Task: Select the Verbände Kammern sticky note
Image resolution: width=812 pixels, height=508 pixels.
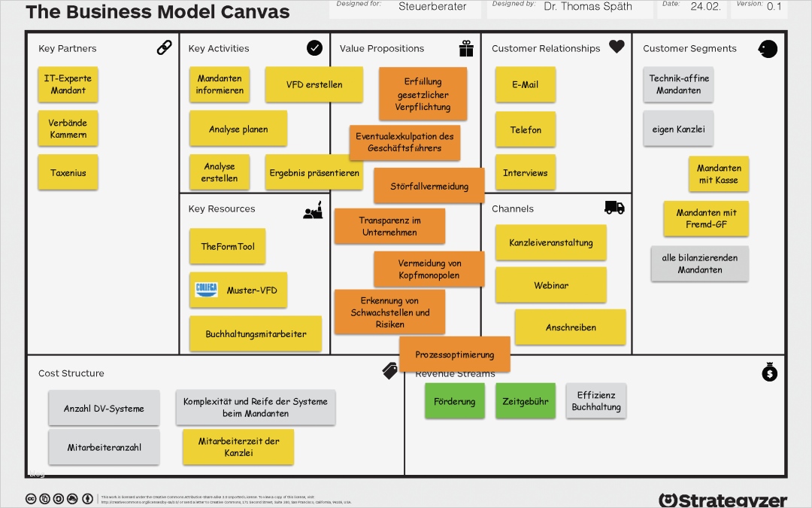Action: point(68,129)
